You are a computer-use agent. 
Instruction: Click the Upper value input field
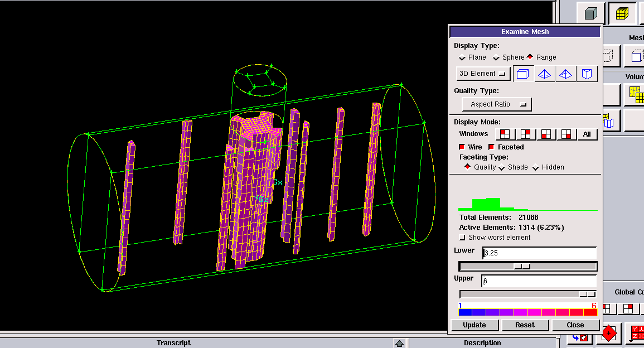[x=539, y=281]
